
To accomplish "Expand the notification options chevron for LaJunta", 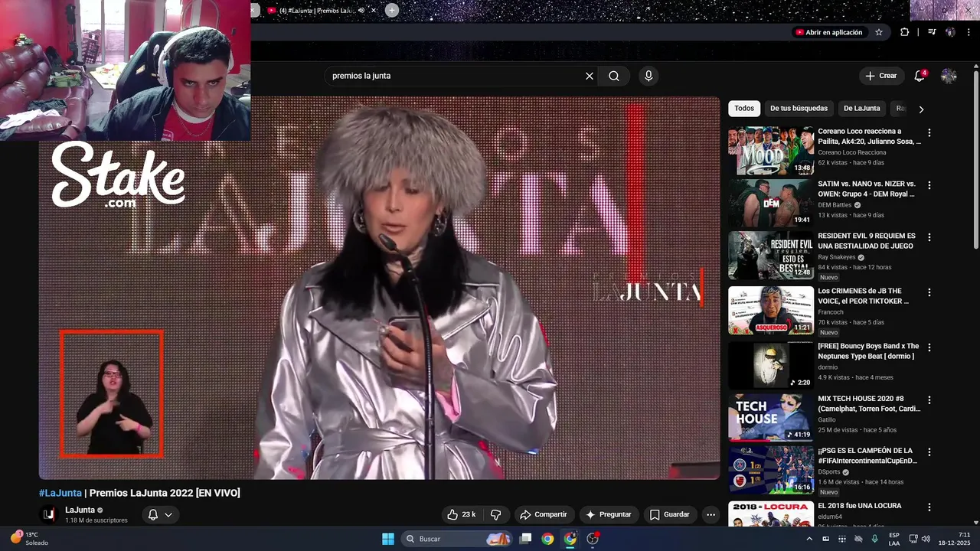I will pos(168,514).
